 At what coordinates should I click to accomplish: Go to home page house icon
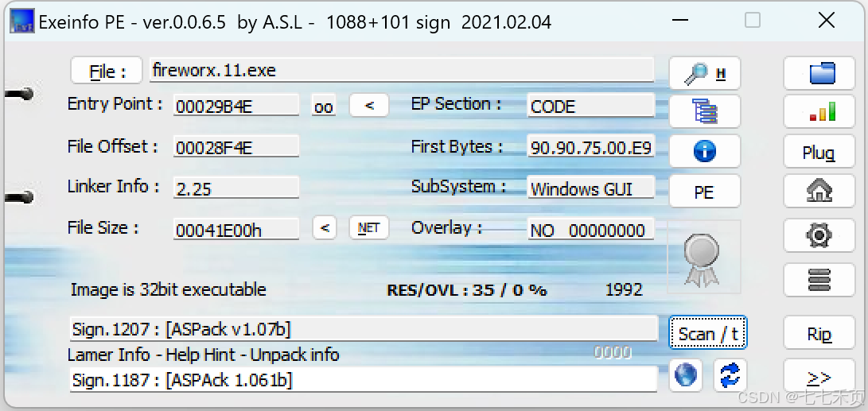[819, 192]
